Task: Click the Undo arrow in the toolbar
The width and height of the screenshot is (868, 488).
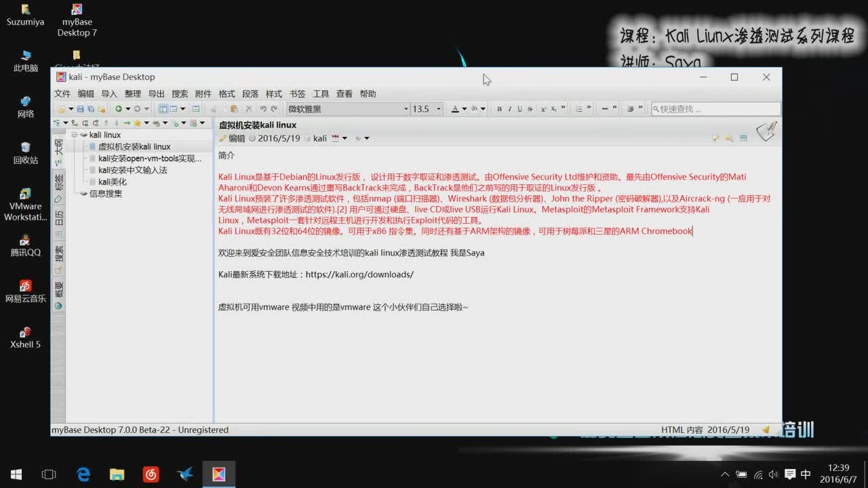Action: (263, 109)
